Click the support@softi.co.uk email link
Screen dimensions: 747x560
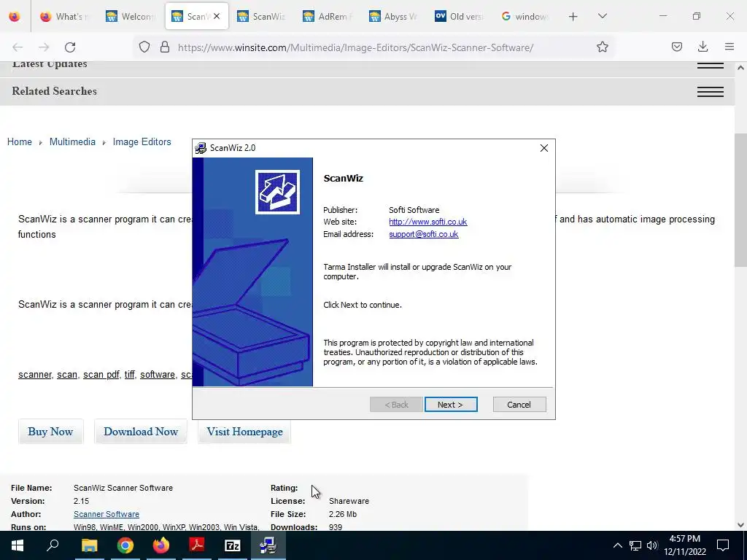coord(424,234)
